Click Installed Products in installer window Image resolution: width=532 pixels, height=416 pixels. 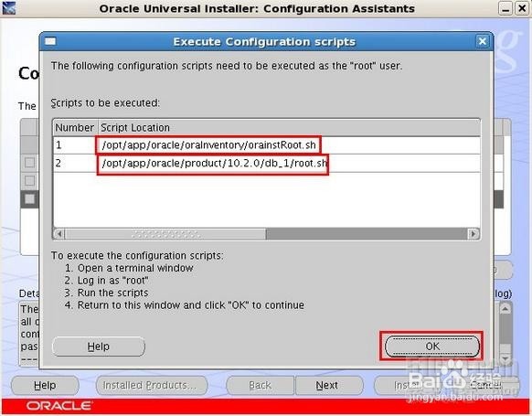point(152,386)
